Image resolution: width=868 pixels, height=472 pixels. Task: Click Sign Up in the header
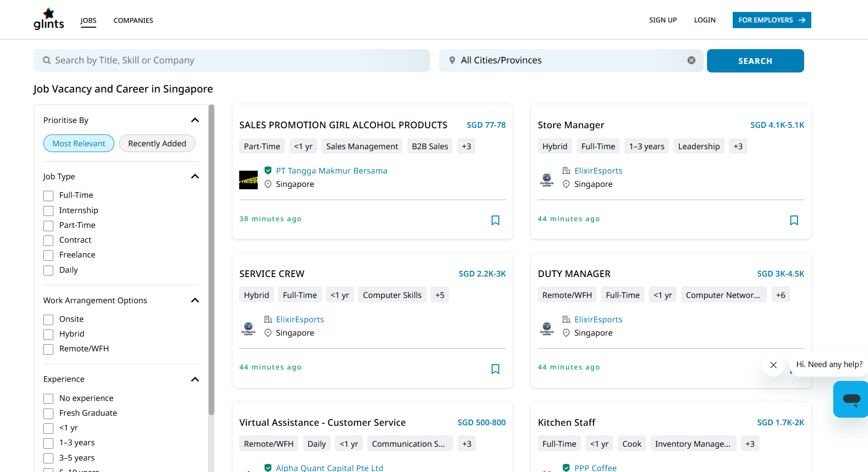[x=663, y=20]
